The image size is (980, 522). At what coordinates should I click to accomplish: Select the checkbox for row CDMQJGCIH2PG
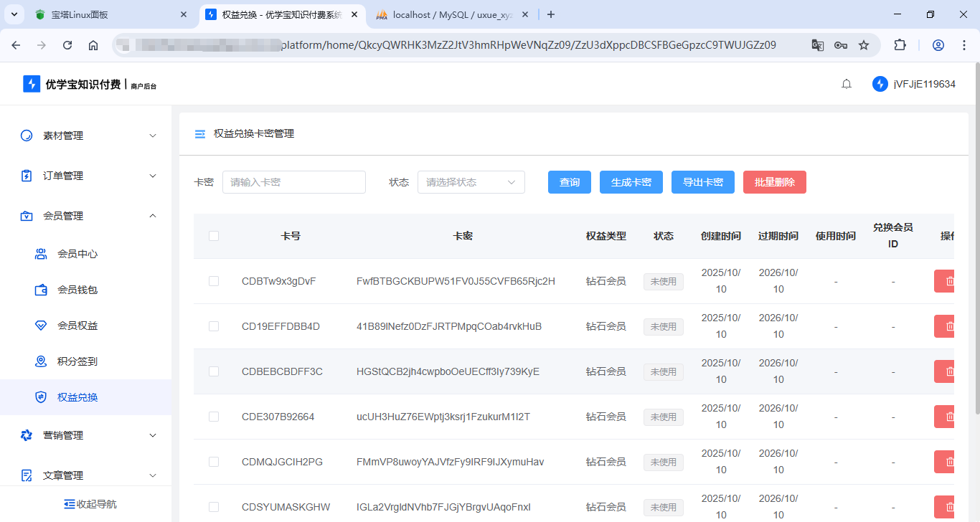(214, 462)
